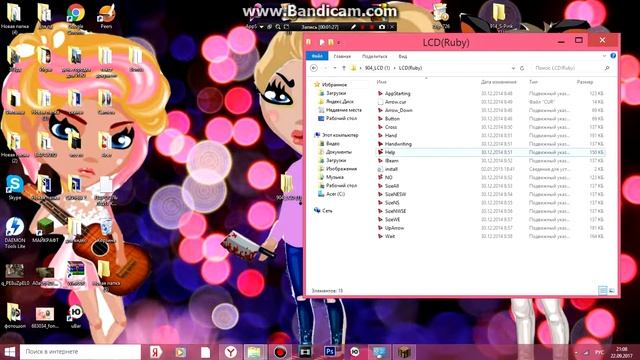640x360 pixels.
Task: Select Этот компьютер in navigation pane
Action: click(340, 135)
